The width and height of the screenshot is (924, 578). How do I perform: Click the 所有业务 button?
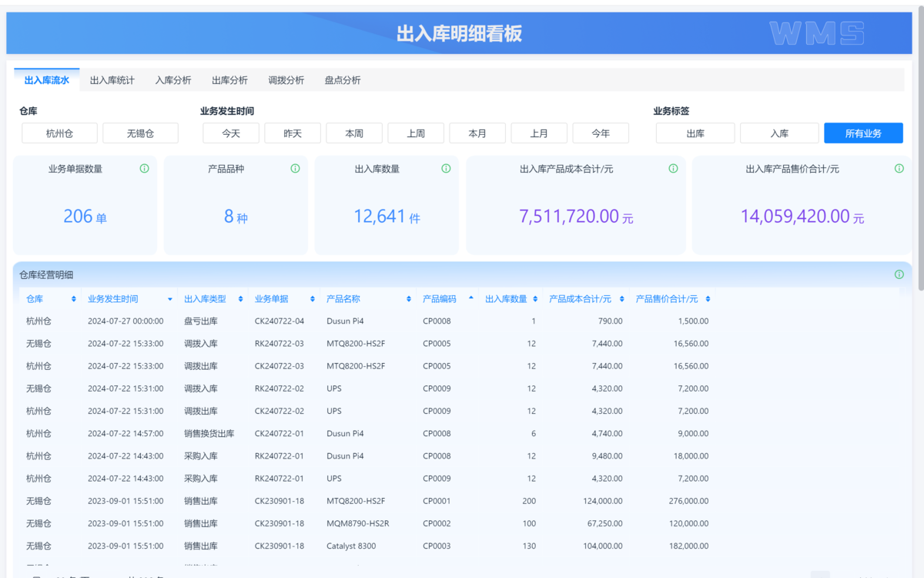pos(862,133)
